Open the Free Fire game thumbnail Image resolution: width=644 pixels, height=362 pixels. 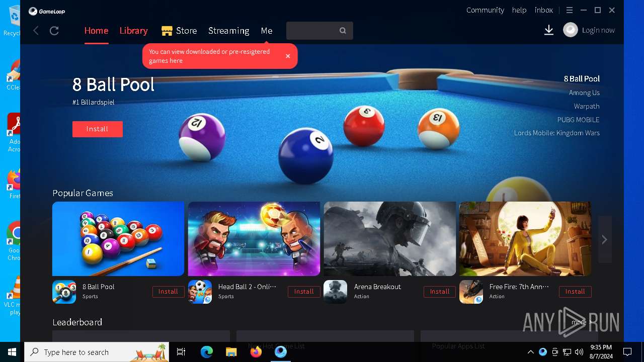click(525, 239)
